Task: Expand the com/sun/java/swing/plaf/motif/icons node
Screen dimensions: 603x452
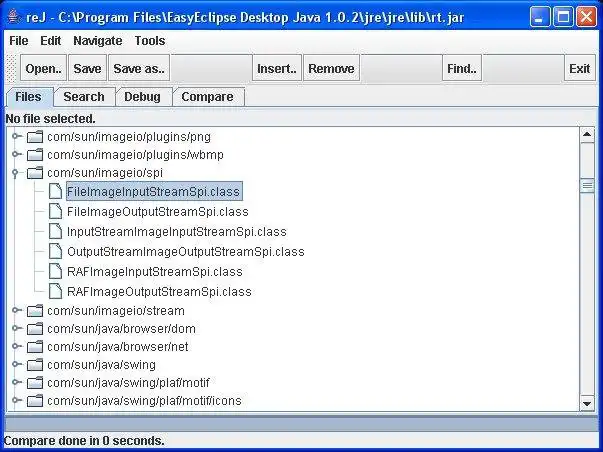Action: tap(16, 400)
